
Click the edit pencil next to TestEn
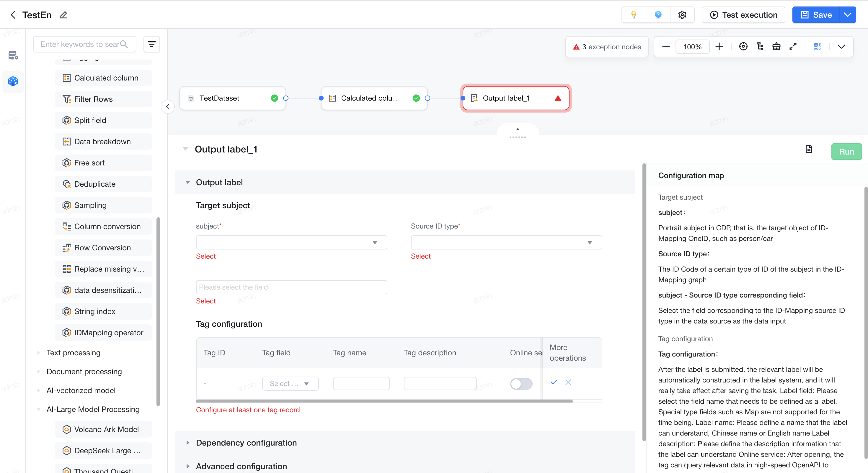click(63, 15)
